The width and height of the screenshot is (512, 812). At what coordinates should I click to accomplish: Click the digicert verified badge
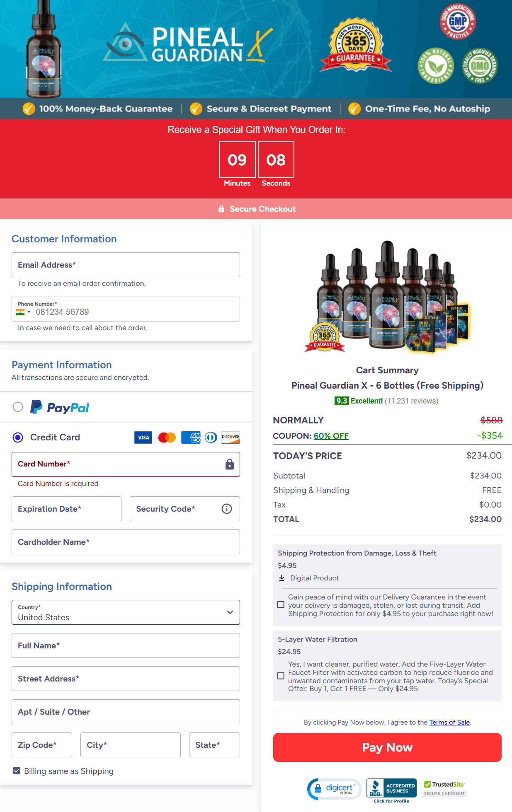pyautogui.click(x=335, y=789)
